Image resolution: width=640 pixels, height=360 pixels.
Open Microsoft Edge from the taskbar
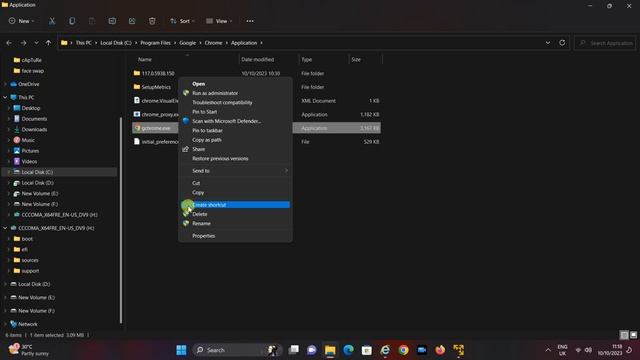[x=348, y=350]
